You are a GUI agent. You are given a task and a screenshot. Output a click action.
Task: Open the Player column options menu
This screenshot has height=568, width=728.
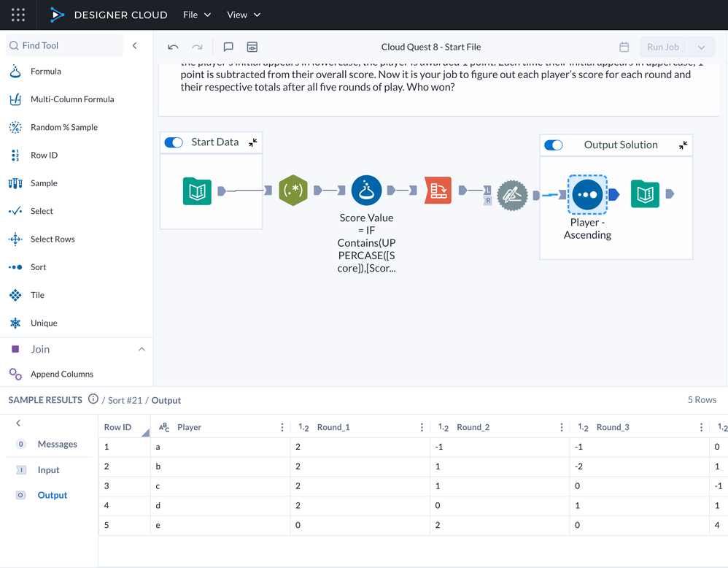(282, 427)
